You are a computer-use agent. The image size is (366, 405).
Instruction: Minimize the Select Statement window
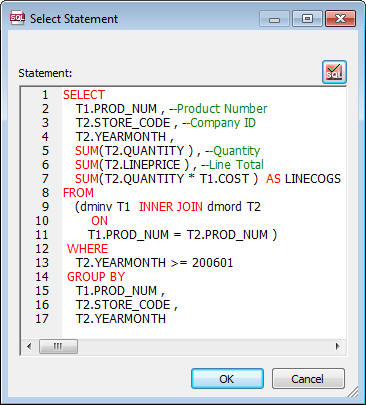(274, 19)
